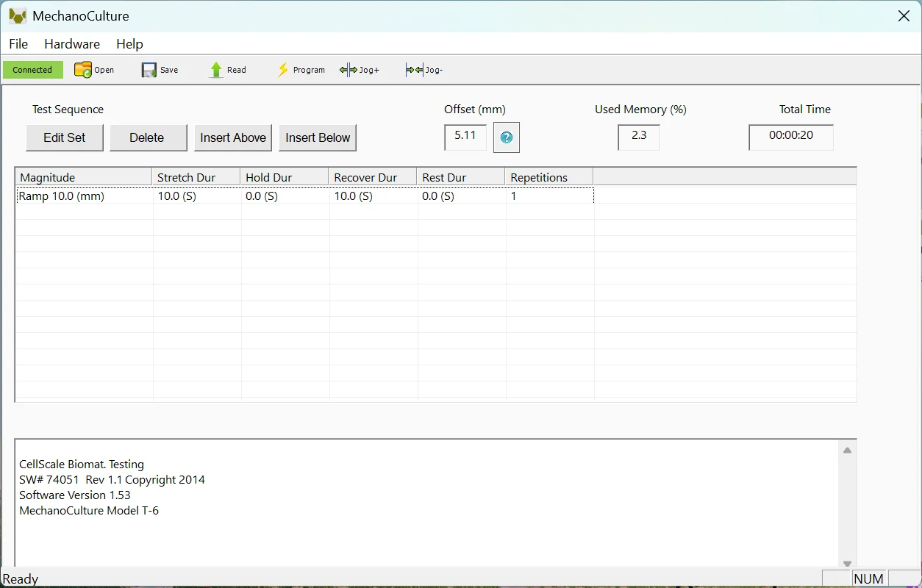
Task: Click the log panel scroll up arrow
Action: [x=847, y=451]
